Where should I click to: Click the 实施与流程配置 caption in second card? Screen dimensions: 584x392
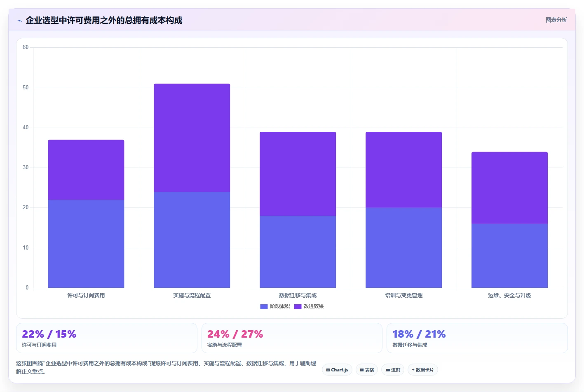click(225, 345)
